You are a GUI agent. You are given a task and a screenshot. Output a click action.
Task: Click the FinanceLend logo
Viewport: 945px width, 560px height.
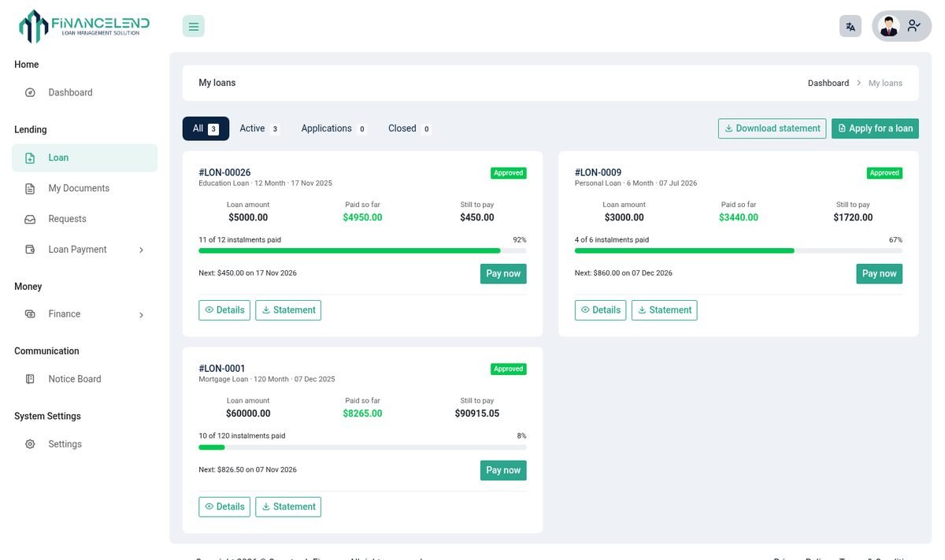point(84,26)
